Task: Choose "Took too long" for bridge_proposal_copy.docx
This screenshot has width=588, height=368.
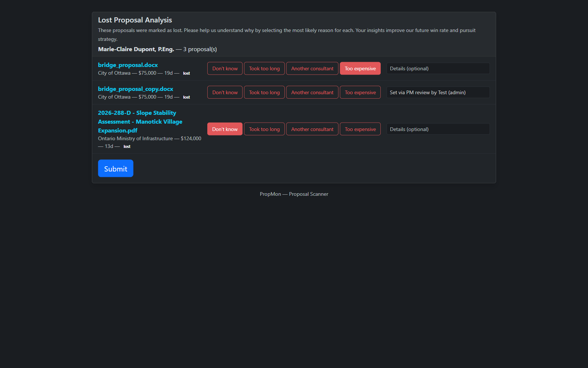Action: [264, 92]
